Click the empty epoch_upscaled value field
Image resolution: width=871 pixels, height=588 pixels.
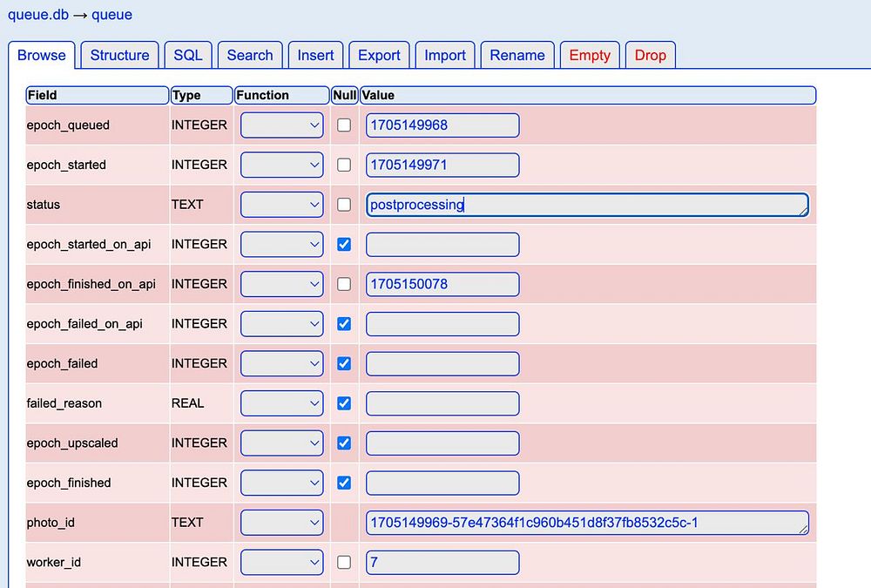click(442, 443)
